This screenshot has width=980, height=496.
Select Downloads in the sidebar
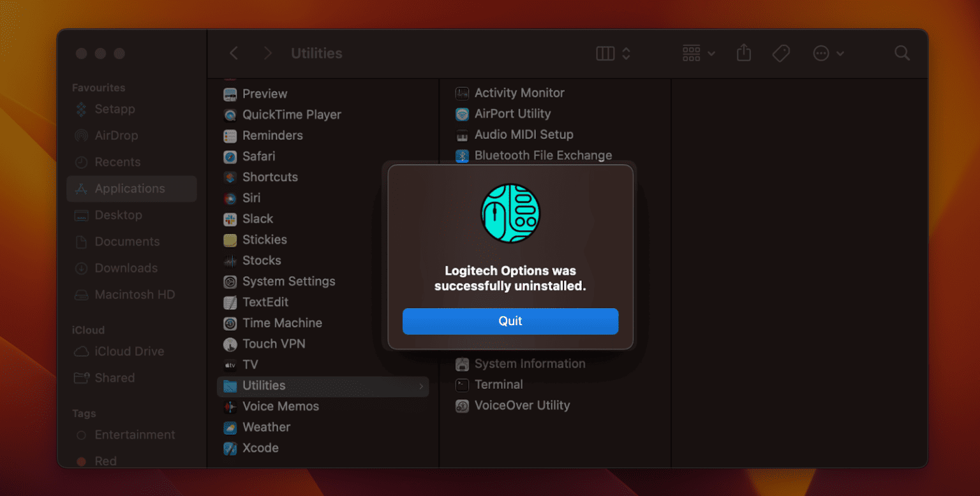[126, 268]
